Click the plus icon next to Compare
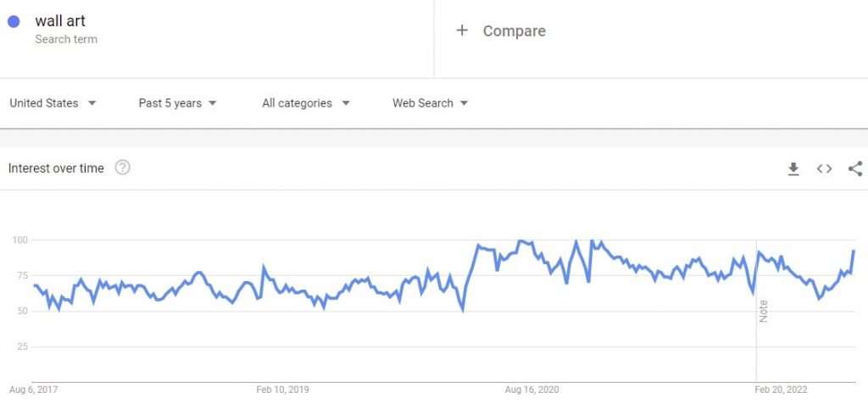This screenshot has height=409, width=868. tap(462, 30)
